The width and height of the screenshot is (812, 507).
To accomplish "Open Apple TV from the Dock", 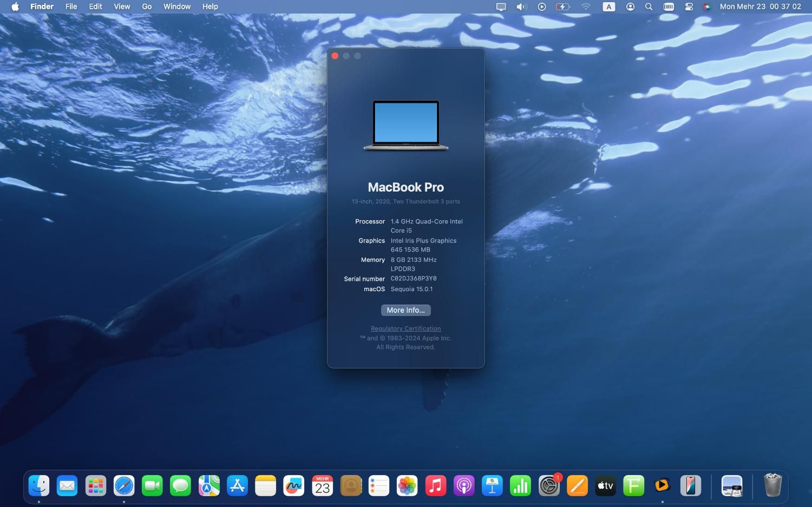I will click(605, 485).
